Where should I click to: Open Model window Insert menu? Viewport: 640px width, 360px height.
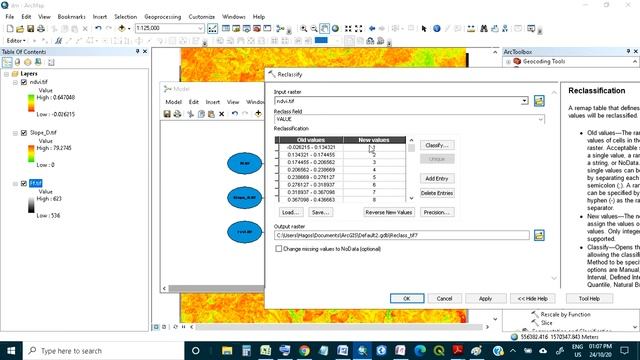[213, 102]
